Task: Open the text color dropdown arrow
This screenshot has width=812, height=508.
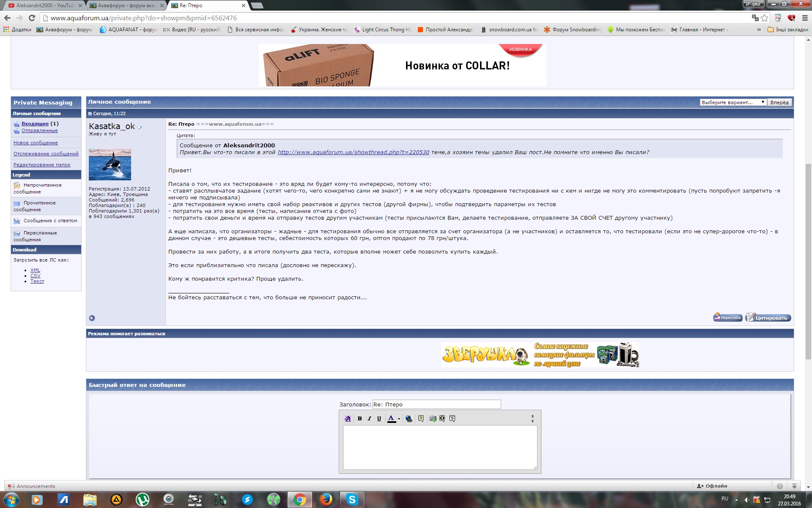Action: click(399, 419)
